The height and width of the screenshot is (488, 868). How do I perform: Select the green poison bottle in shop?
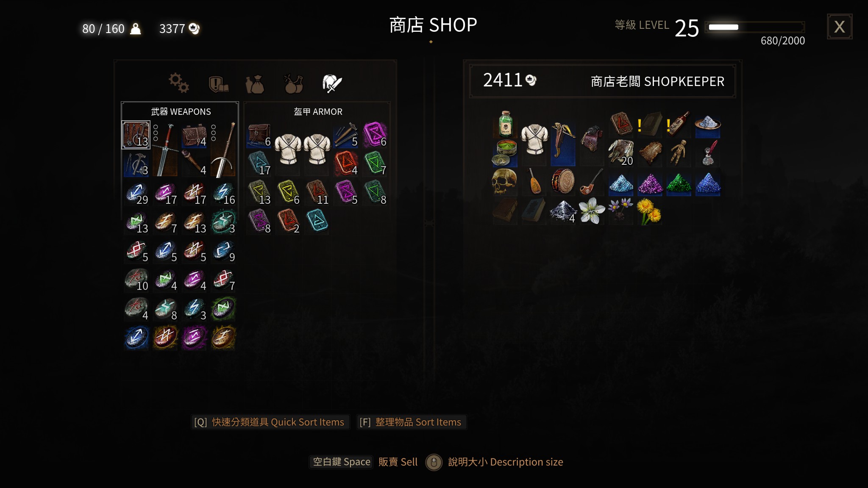click(x=505, y=124)
